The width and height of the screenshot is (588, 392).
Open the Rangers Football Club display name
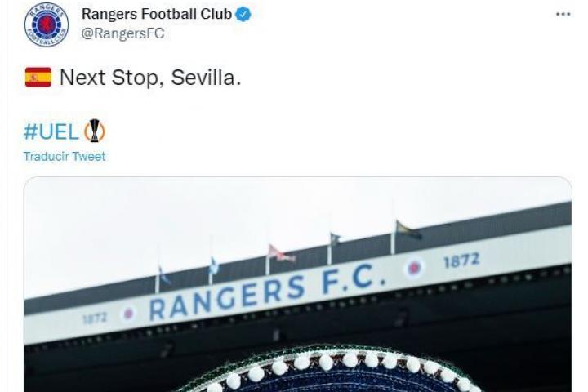[157, 14]
